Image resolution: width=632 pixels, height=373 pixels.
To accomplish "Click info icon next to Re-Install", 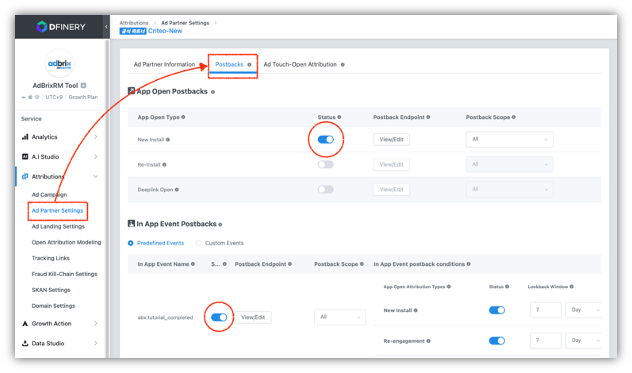I will (x=164, y=165).
